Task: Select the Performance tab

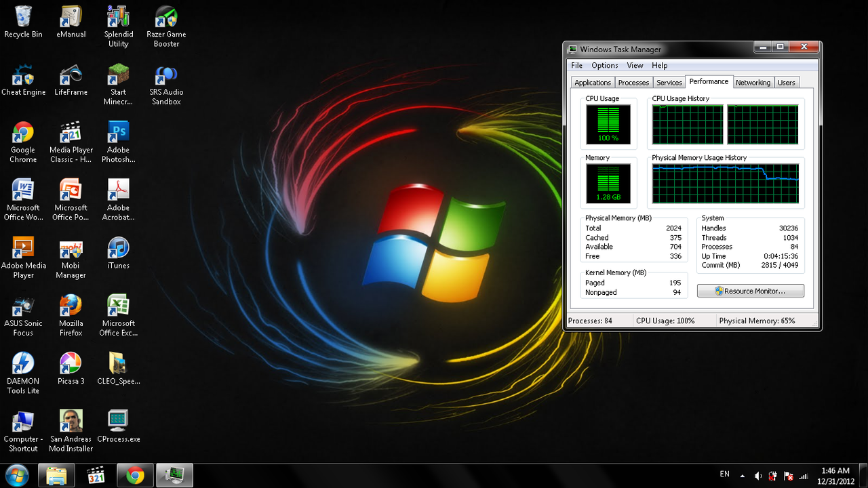Action: pyautogui.click(x=709, y=81)
